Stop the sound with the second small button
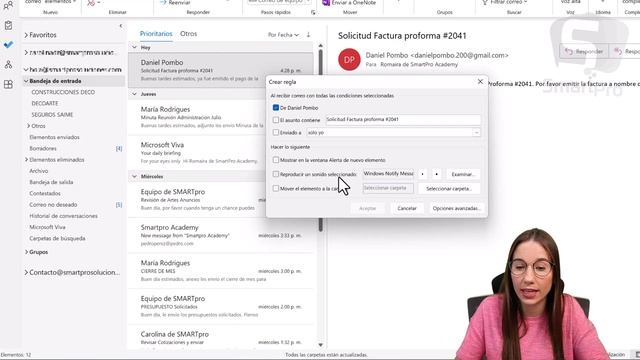This screenshot has width=640, height=360. tap(436, 174)
